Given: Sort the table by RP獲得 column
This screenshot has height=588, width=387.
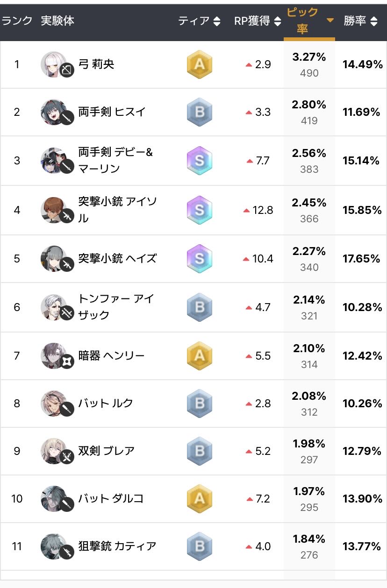Looking at the screenshot, I should [x=258, y=21].
